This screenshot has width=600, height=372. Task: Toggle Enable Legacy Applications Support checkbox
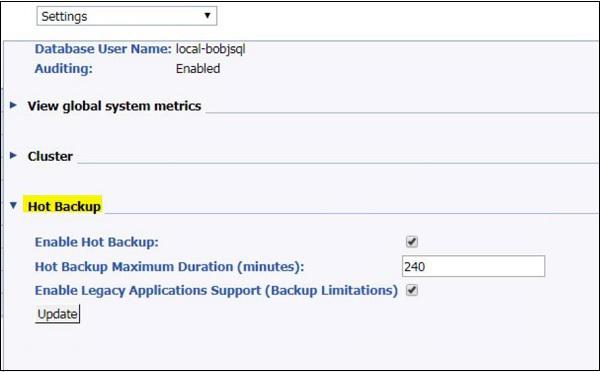point(412,290)
